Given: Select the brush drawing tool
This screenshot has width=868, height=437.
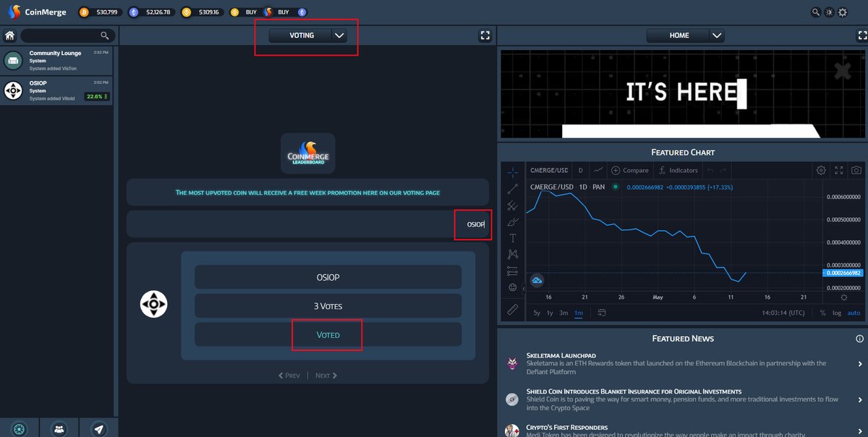Looking at the screenshot, I should (x=513, y=222).
